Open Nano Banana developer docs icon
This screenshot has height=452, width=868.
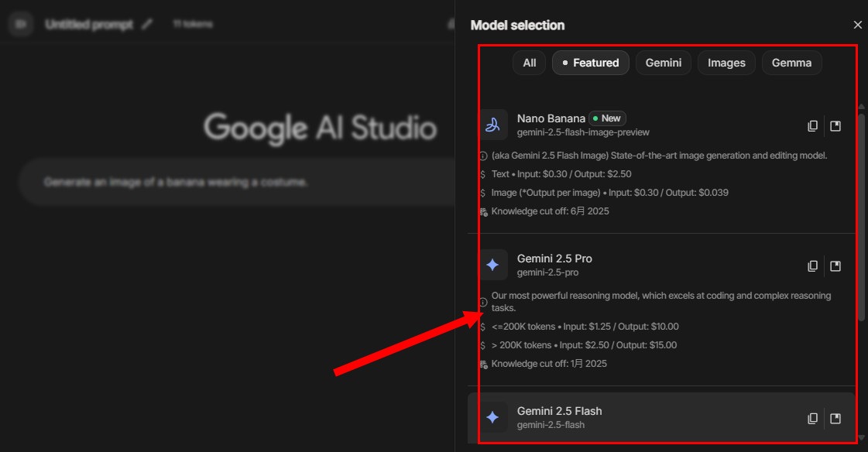835,126
